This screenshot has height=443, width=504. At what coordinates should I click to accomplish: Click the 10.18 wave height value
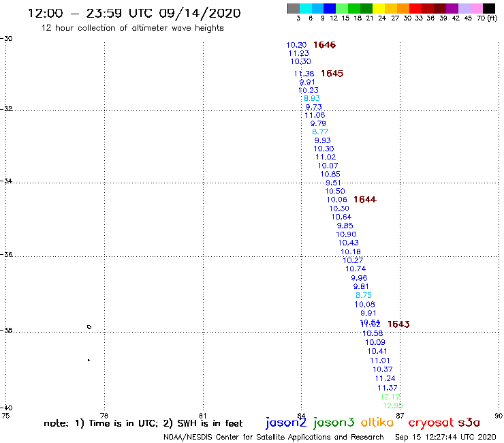coord(351,252)
